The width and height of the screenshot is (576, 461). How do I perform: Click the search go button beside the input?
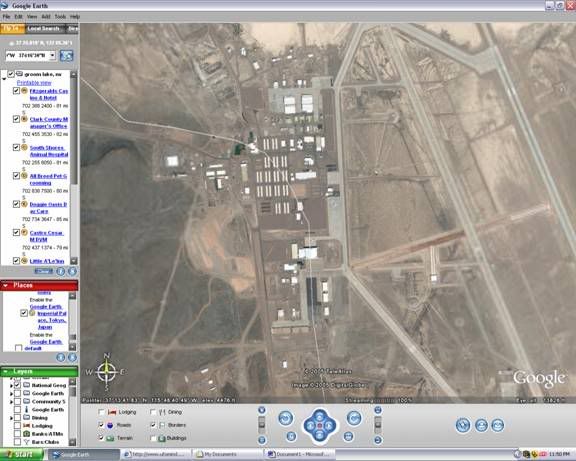tap(66, 56)
